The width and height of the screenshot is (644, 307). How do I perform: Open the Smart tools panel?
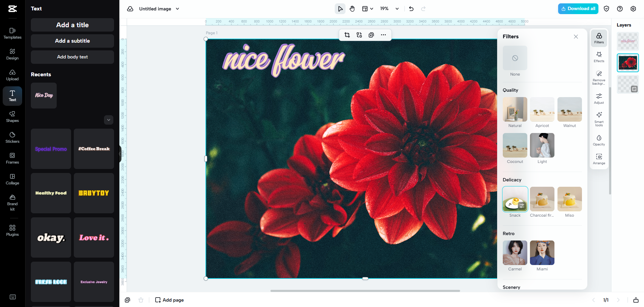pos(599,120)
